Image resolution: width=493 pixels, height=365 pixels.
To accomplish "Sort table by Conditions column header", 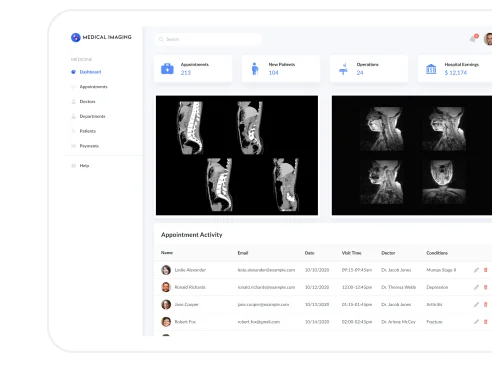I will click(437, 253).
